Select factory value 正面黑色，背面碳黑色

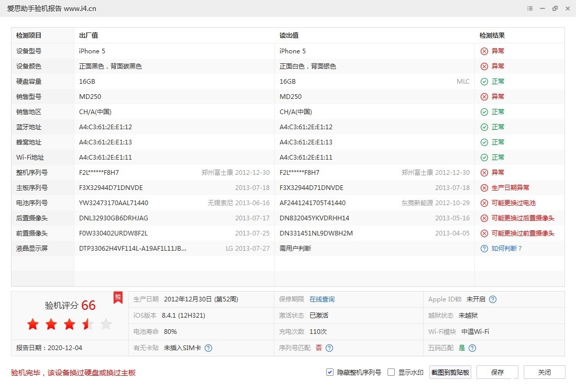[110, 66]
